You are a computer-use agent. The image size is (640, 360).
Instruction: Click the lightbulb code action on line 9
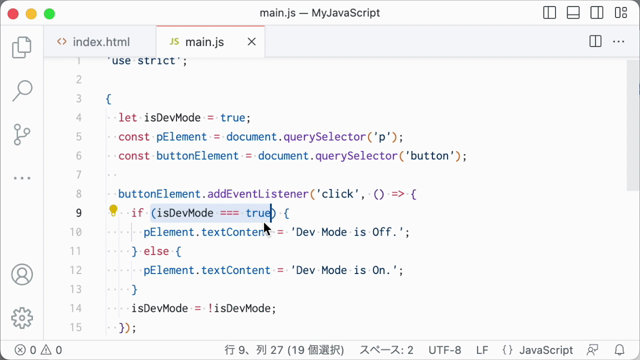[113, 211]
